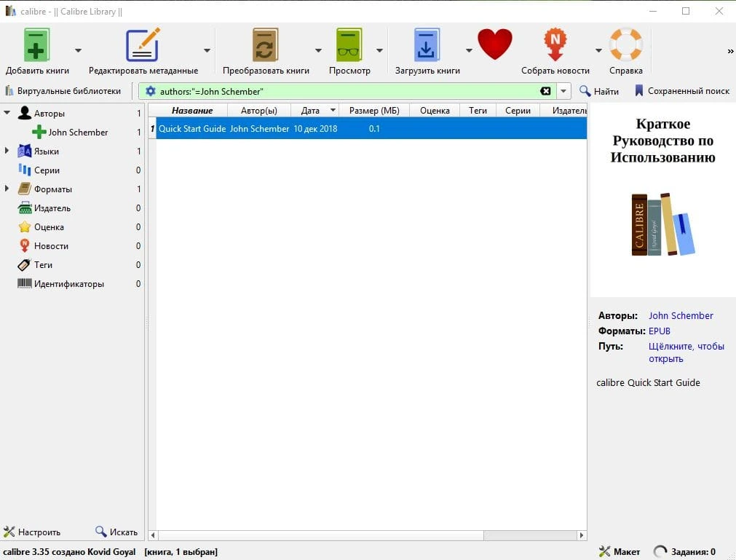Screen dimensions: 736x560
Task: Click the John Schember author link in details
Action: point(681,315)
